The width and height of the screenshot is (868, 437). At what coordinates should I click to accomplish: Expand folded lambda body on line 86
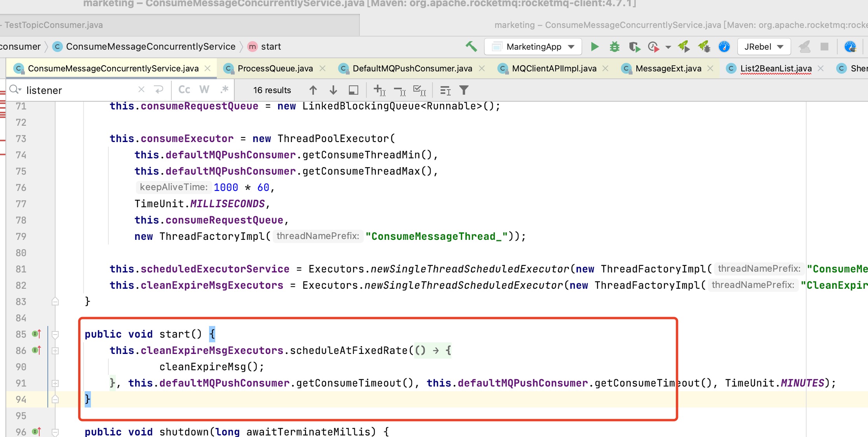55,351
